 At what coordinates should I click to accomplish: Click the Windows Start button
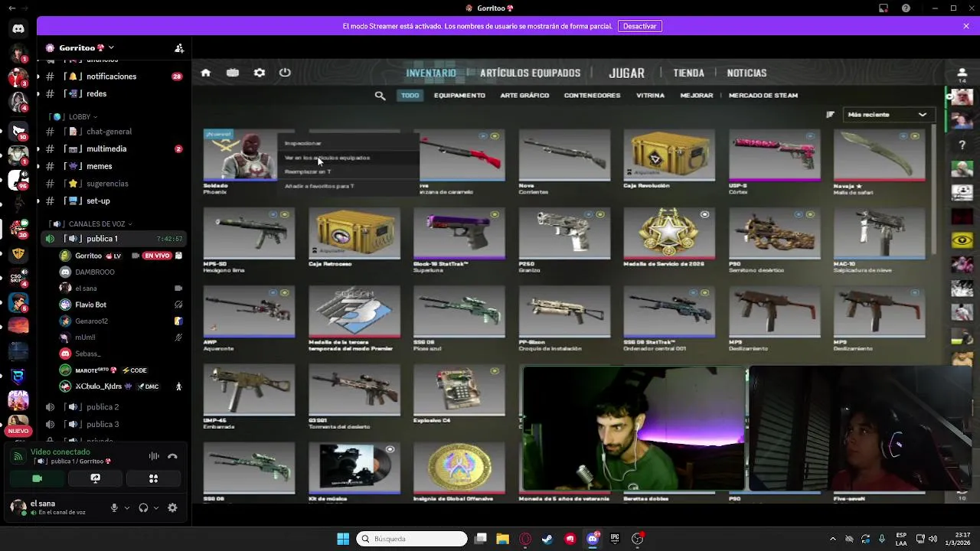[x=343, y=539]
